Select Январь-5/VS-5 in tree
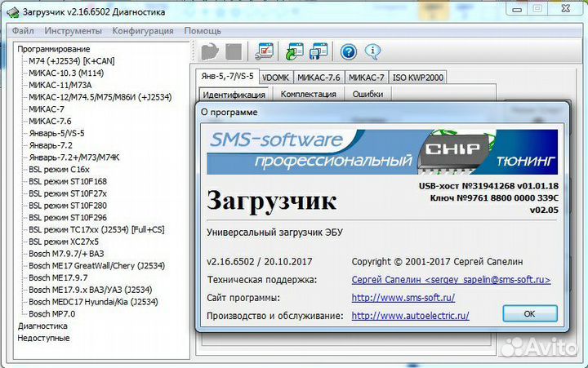 (56, 133)
